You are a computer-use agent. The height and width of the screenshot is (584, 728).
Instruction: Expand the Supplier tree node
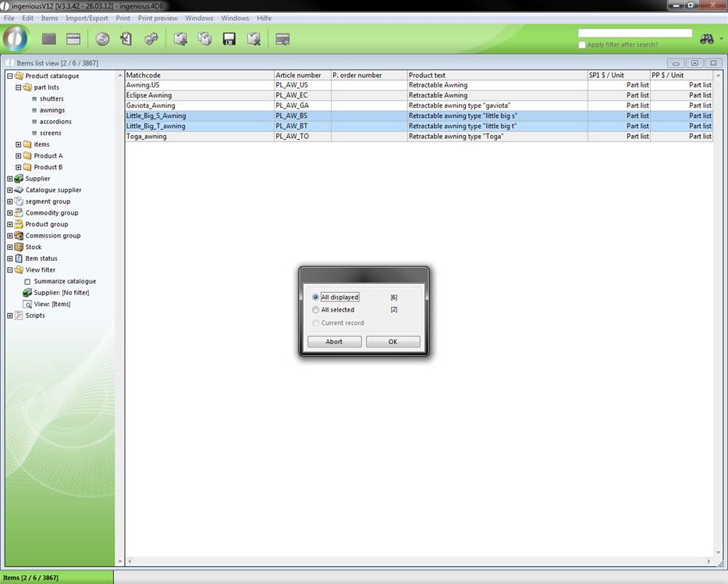tap(10, 179)
